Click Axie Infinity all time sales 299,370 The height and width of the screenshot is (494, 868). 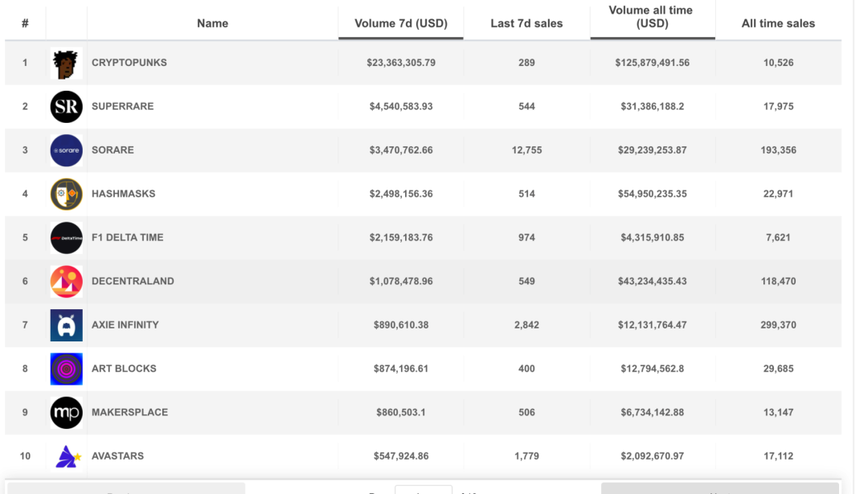click(x=778, y=325)
